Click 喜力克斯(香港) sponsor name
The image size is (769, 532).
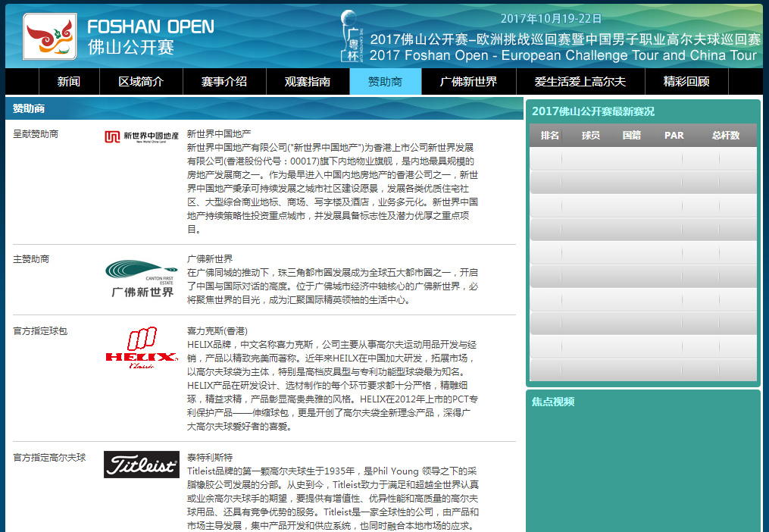[217, 330]
